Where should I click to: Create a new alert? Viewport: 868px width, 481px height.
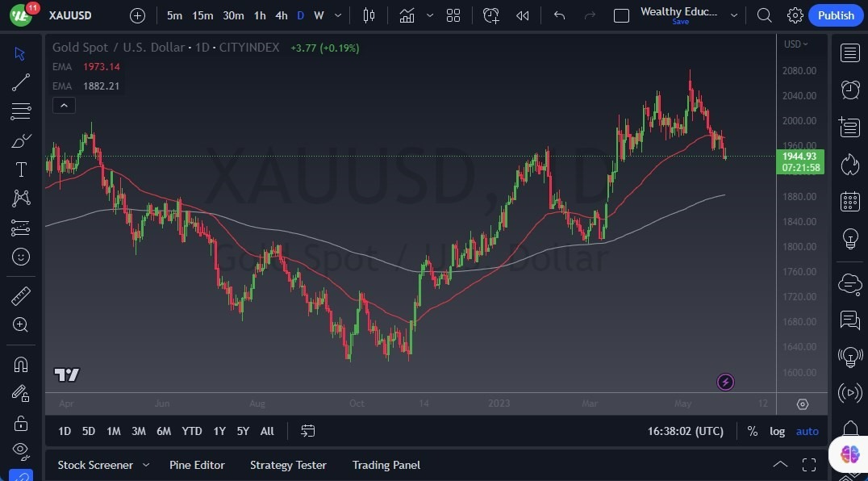click(x=491, y=15)
